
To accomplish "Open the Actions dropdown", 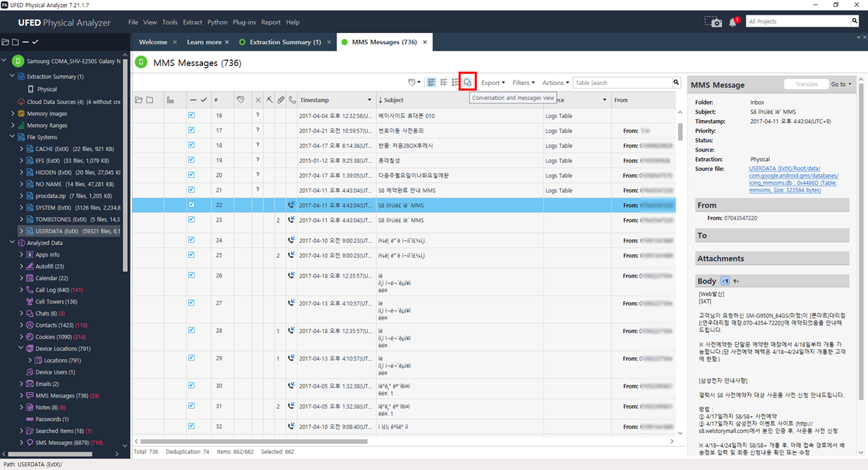I will click(555, 83).
